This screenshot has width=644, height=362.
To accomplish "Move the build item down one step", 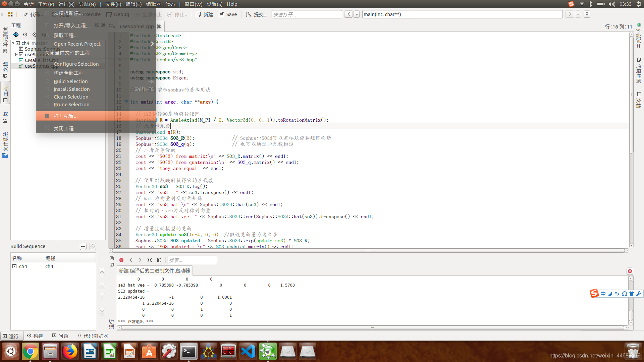I will coord(102,297).
